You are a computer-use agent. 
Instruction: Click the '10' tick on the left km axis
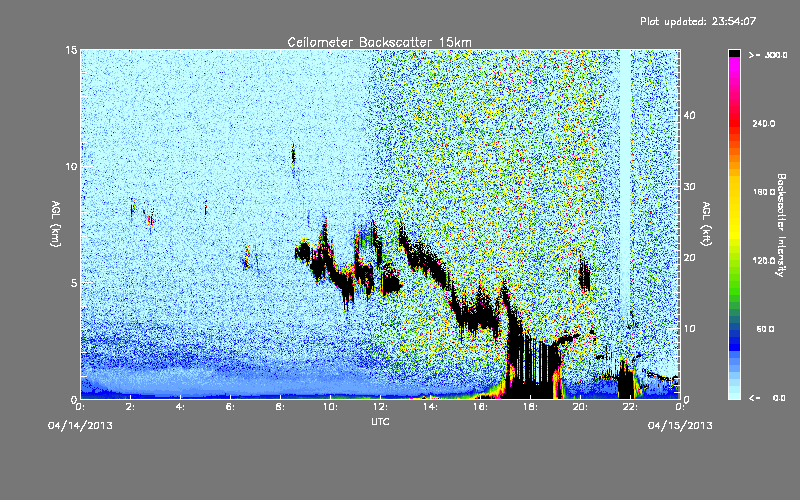point(71,166)
